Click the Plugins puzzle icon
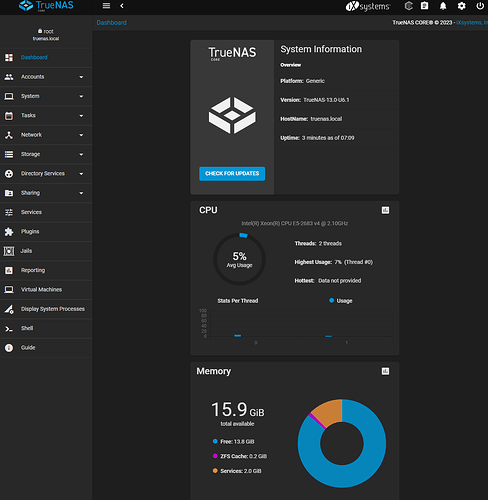This screenshot has height=500, width=488. coord(9,232)
